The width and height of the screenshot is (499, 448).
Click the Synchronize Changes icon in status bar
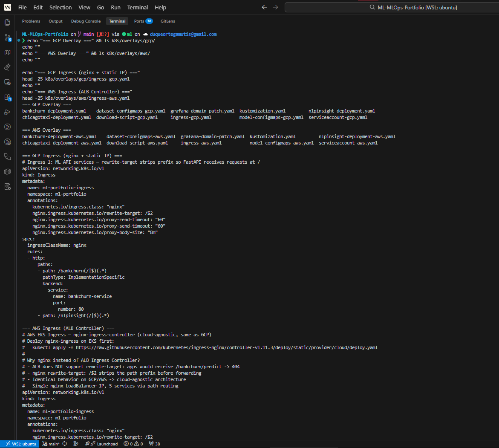click(64, 444)
